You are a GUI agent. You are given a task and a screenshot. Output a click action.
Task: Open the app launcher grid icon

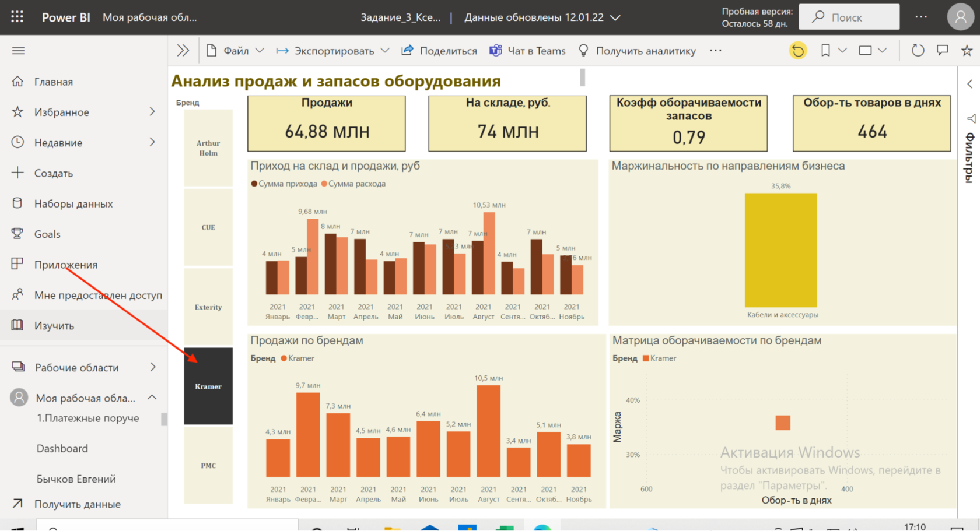[x=17, y=17]
